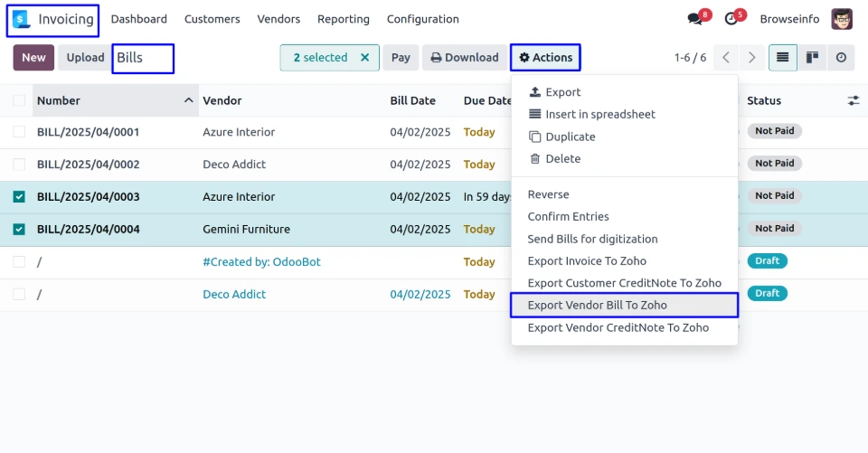Sort by the Number column header
868x453 pixels.
click(x=59, y=100)
